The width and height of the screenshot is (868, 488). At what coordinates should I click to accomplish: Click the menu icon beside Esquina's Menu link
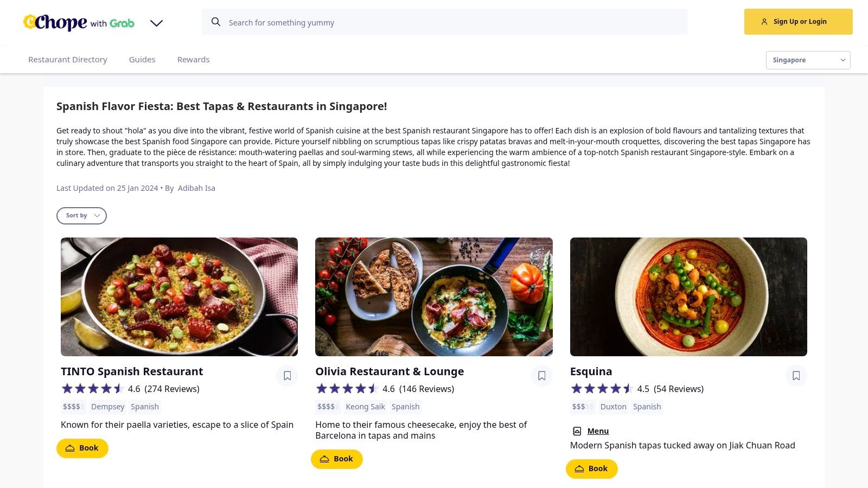(x=577, y=431)
